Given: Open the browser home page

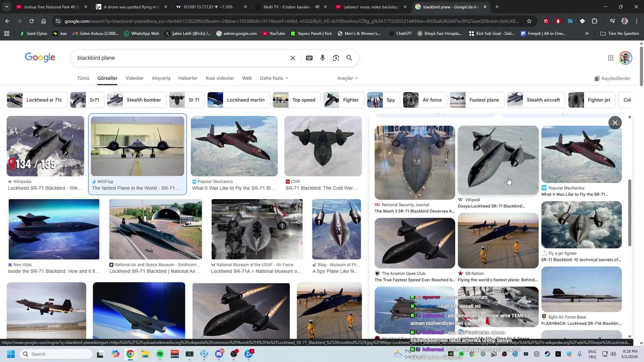Looking at the screenshot, I should click(x=44, y=21).
